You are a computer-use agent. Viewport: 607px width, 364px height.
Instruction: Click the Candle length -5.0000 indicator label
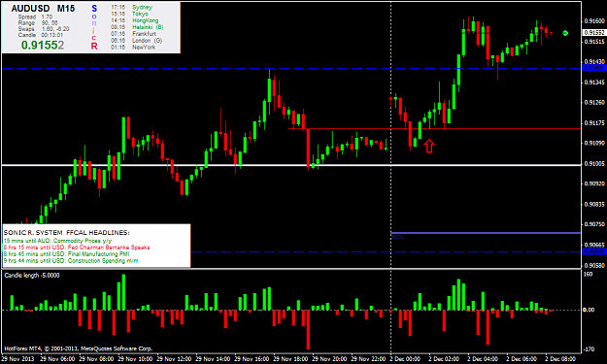coord(32,275)
